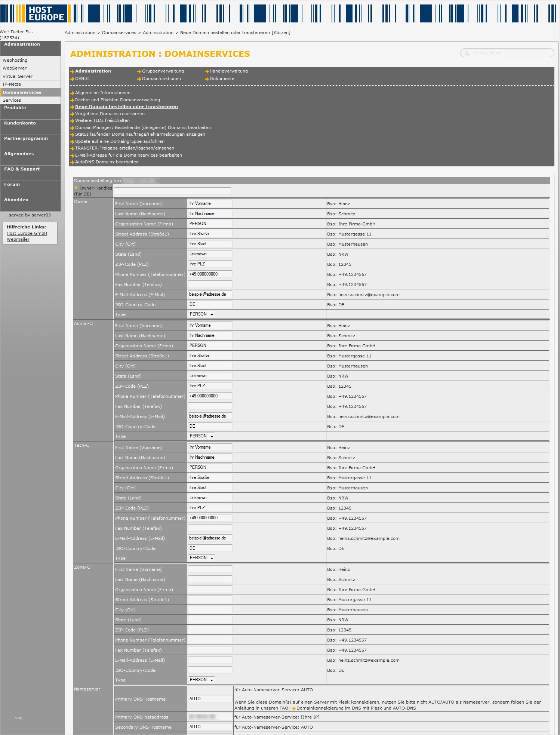Click the arrow icon before Handleverwaltung

207,71
